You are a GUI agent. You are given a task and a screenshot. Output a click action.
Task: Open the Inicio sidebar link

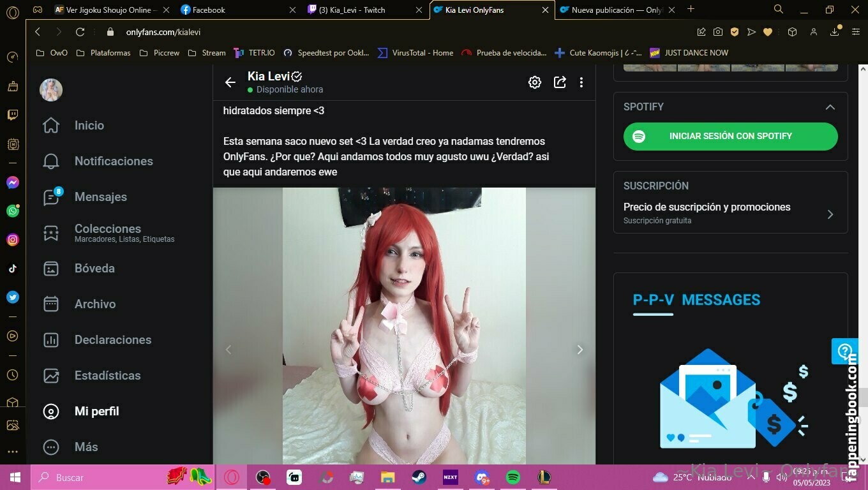pos(89,126)
